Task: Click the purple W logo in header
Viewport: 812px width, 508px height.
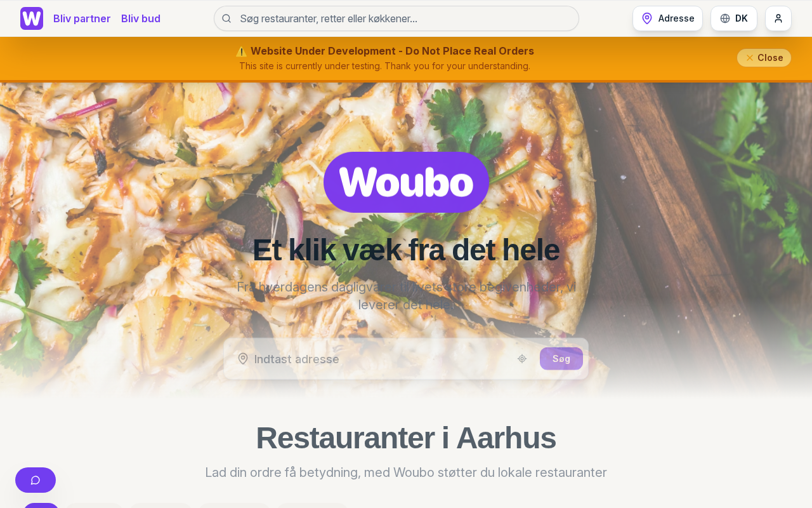Action: [32, 18]
